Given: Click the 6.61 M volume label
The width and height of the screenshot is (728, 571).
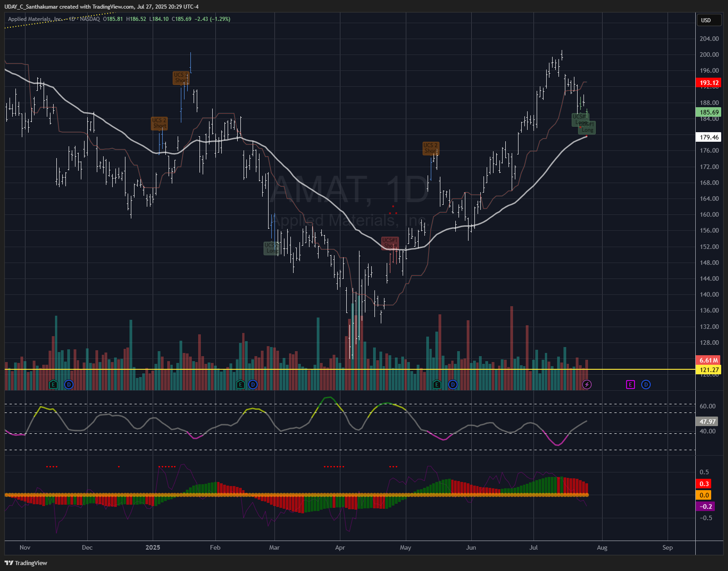Looking at the screenshot, I should click(x=708, y=360).
